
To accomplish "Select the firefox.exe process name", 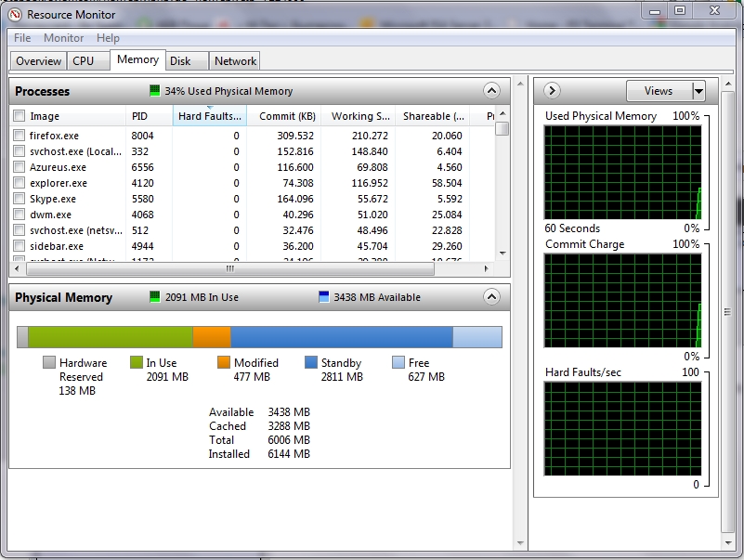I will pos(54,136).
